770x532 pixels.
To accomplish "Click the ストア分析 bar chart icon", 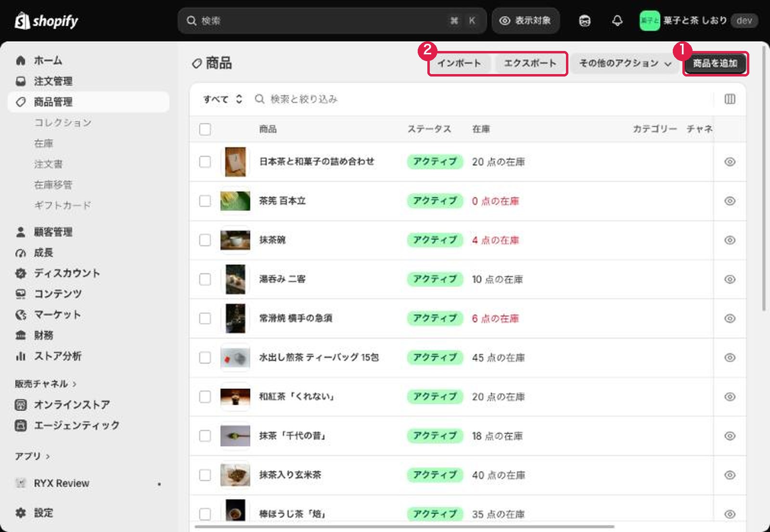I will pos(21,356).
